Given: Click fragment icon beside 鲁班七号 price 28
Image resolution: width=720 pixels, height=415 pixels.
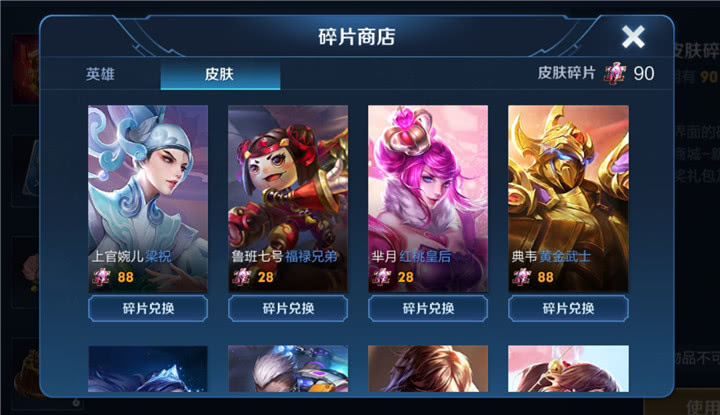Looking at the screenshot, I should pos(242,277).
